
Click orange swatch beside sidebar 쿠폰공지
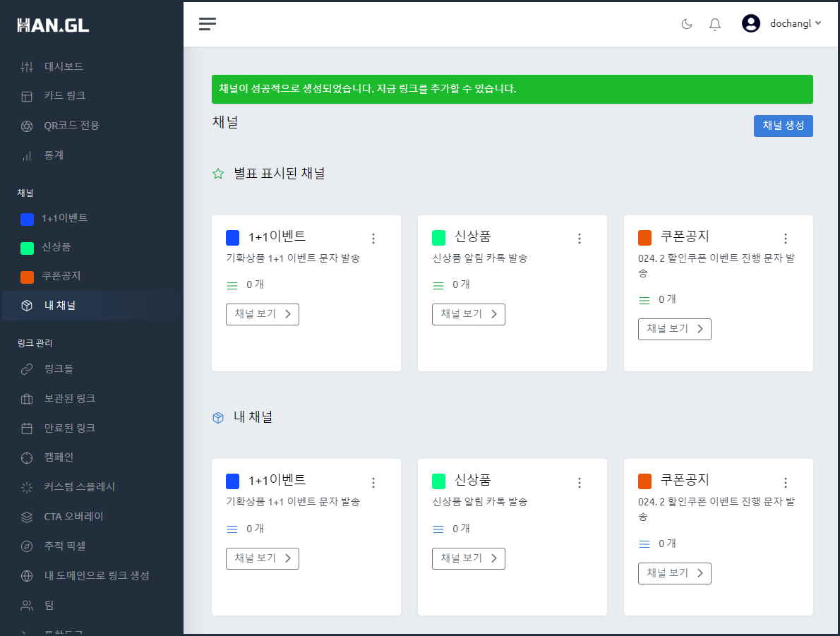27,277
